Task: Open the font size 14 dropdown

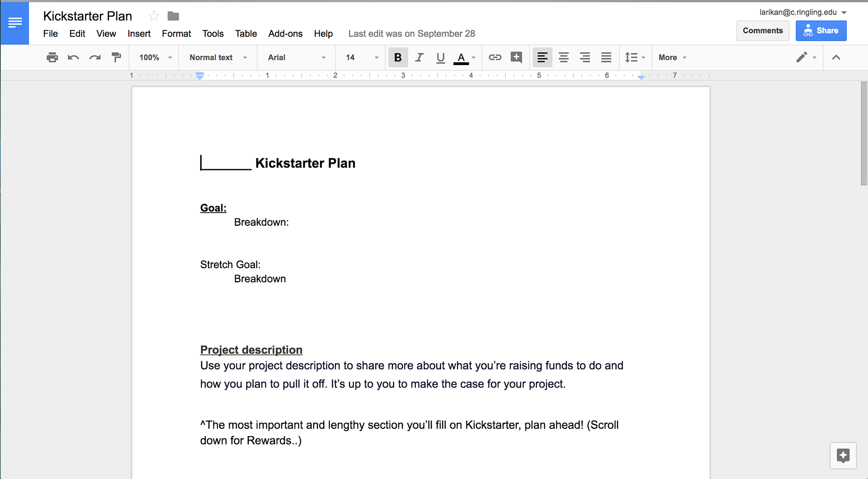Action: (362, 57)
